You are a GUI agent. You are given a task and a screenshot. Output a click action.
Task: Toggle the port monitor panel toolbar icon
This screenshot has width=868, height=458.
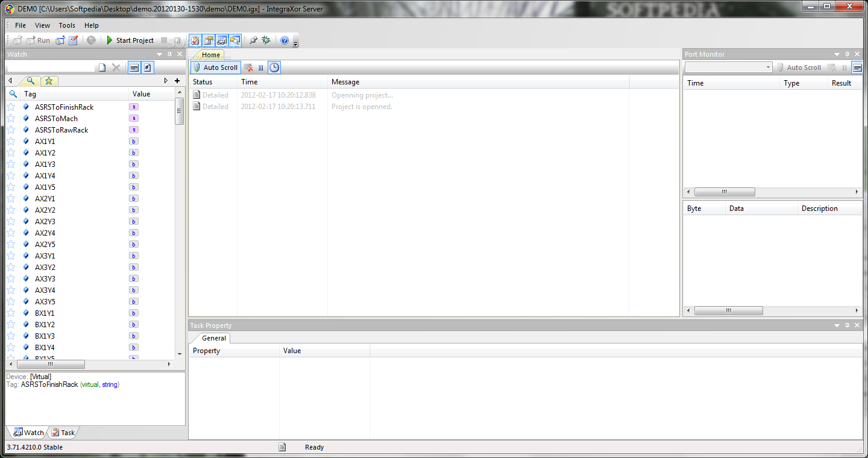click(221, 40)
